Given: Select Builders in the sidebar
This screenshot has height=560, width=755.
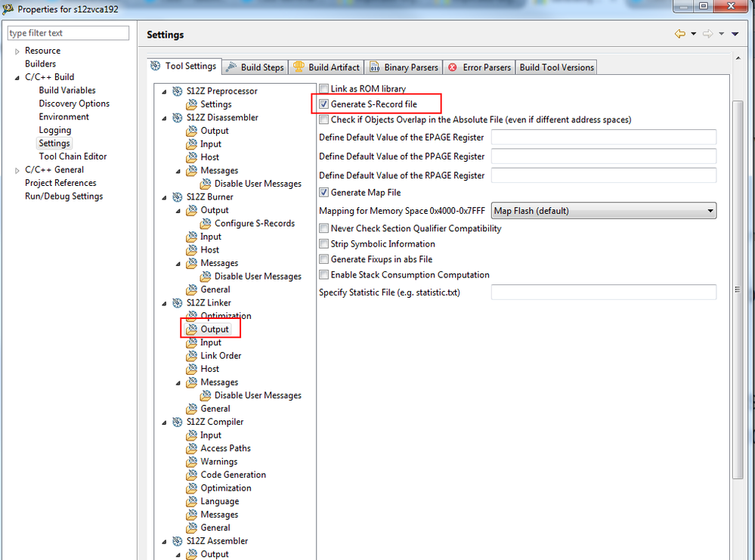Looking at the screenshot, I should pyautogui.click(x=41, y=63).
